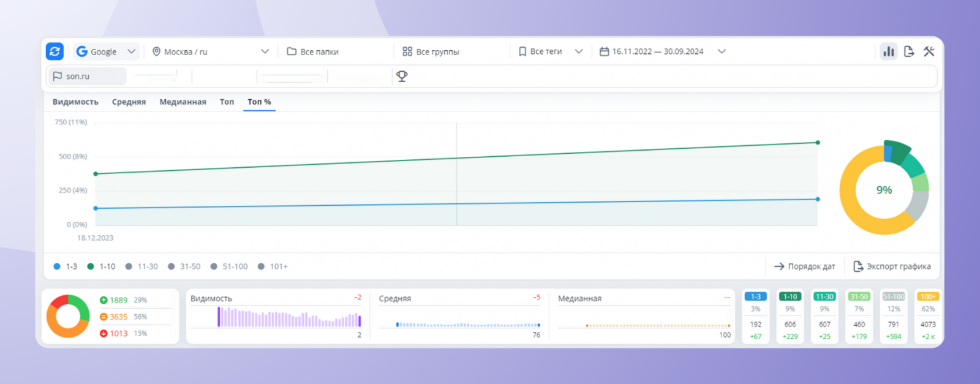The height and width of the screenshot is (384, 980).
Task: Toggle the 11-30 series in chart legend
Action: tap(141, 266)
